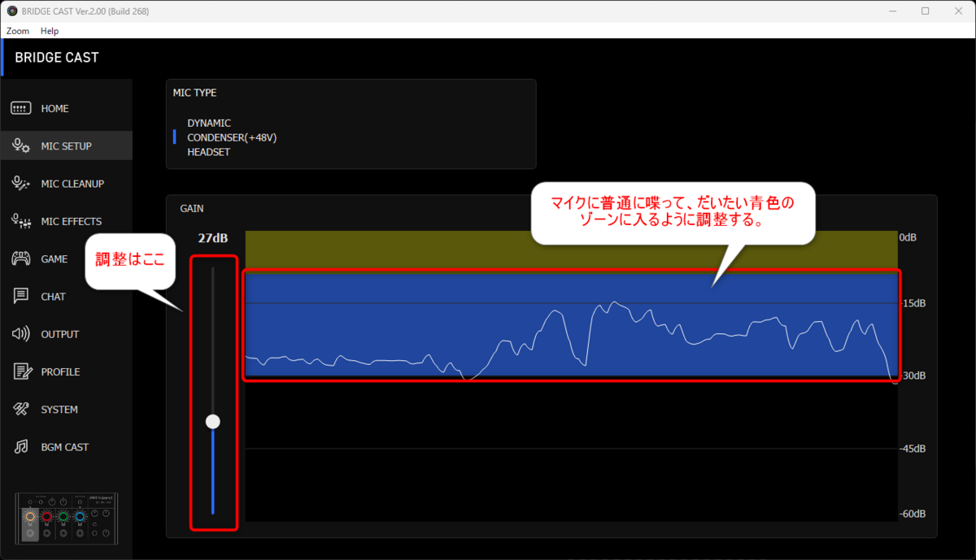Close the BRIDGE CAST window

pyautogui.click(x=959, y=11)
